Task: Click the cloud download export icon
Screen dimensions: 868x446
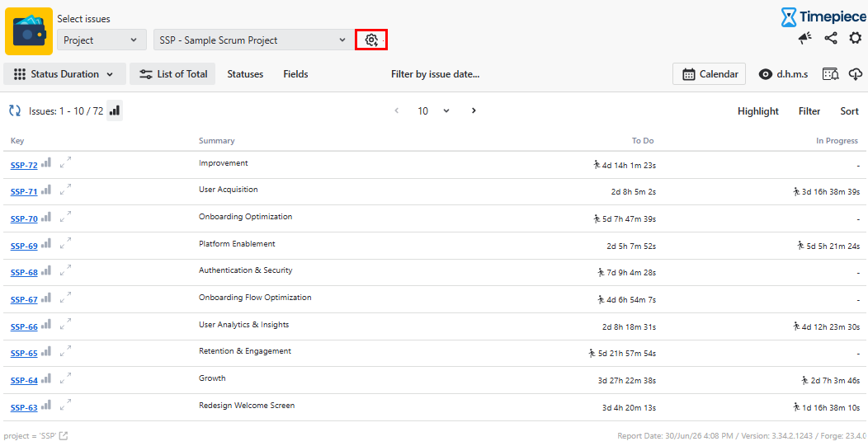Action: [x=856, y=74]
